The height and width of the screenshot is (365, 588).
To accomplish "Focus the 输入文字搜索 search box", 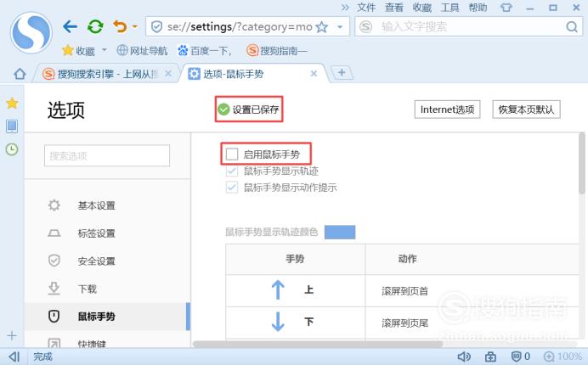I will 469,26.
